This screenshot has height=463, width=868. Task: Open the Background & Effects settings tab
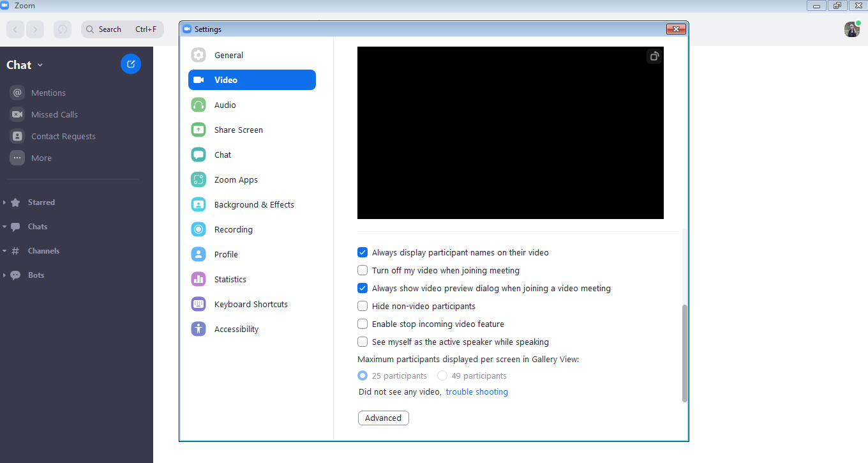pos(254,204)
